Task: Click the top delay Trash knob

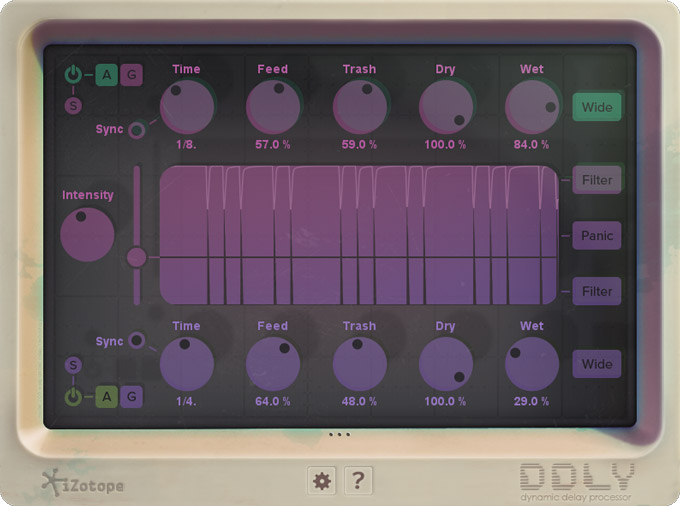Action: pyautogui.click(x=360, y=107)
